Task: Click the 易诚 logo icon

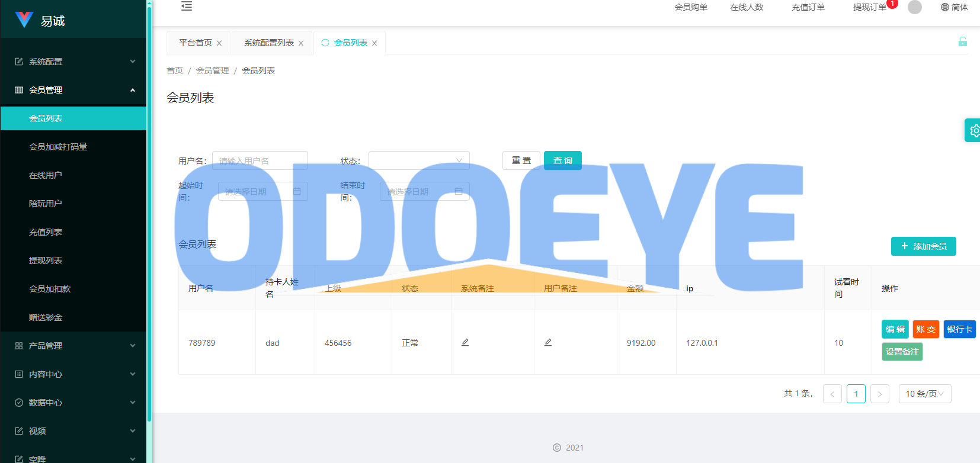Action: (x=24, y=20)
